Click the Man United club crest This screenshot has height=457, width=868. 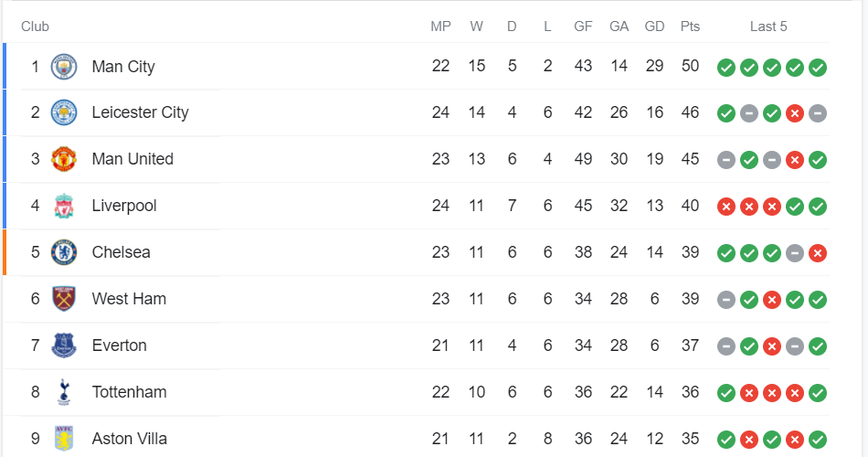tap(64, 159)
